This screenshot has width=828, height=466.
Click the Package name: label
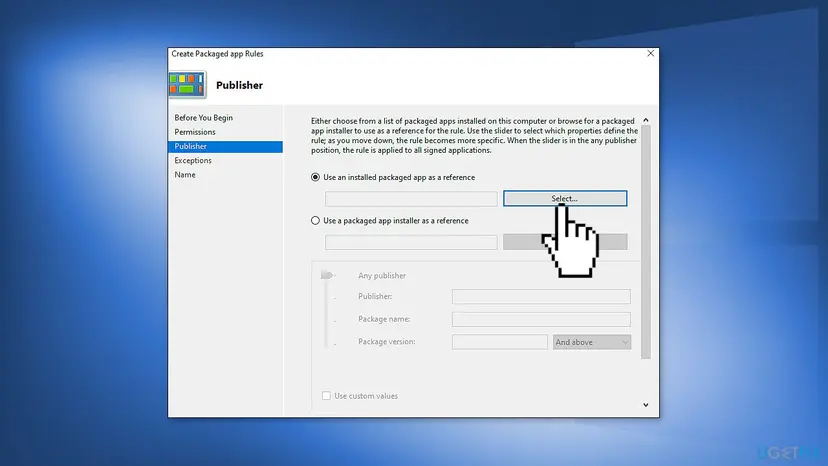click(384, 319)
